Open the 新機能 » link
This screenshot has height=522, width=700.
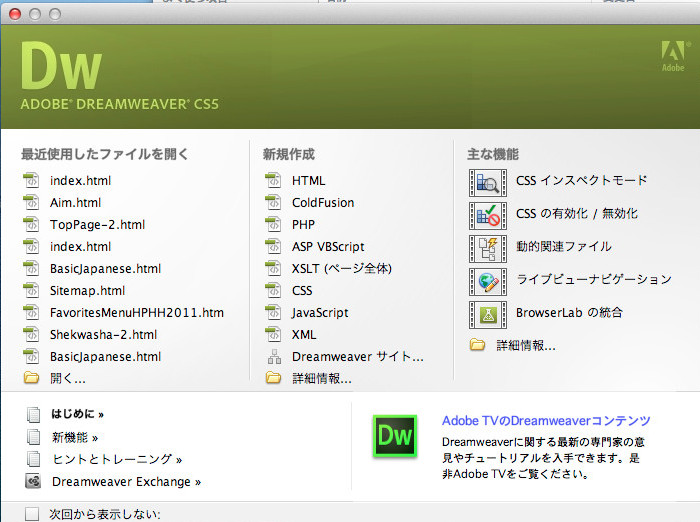tap(75, 437)
